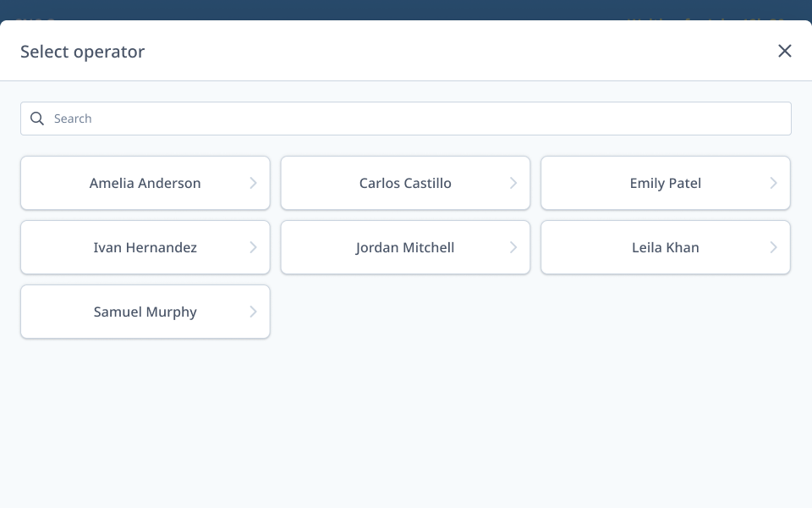Viewport: 812px width, 508px height.
Task: Click chevron arrow beside Carlos Castillo
Action: click(513, 183)
